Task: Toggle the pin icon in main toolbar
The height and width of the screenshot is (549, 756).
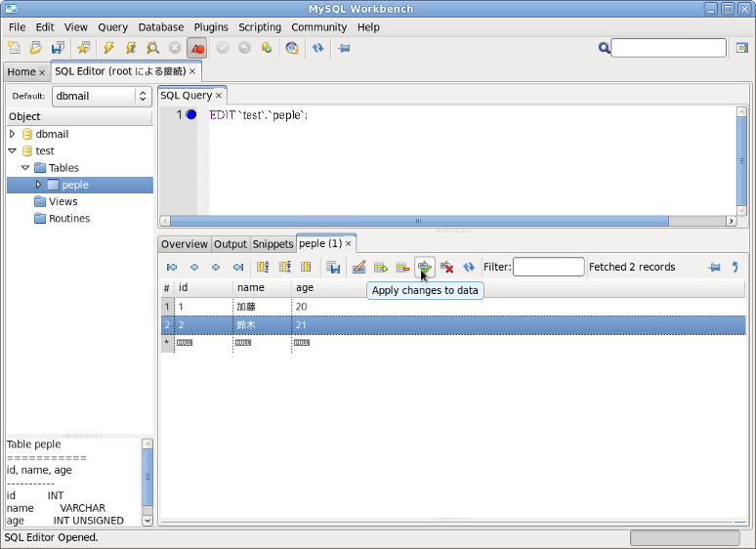Action: (344, 48)
